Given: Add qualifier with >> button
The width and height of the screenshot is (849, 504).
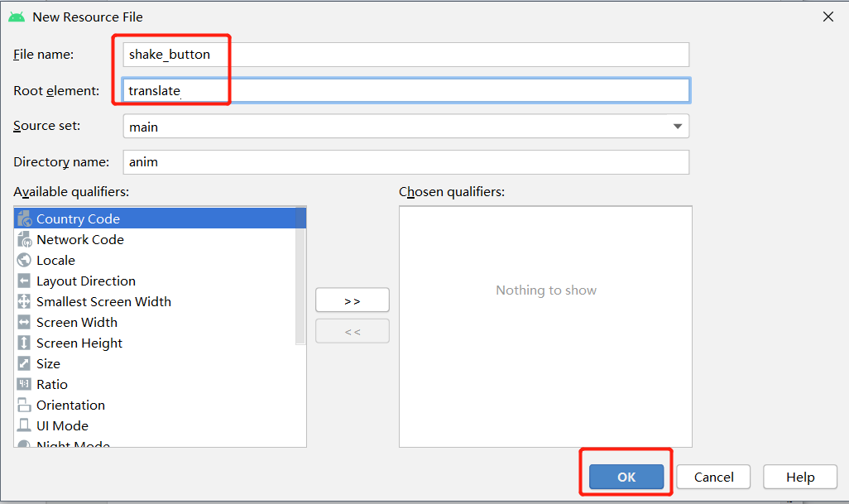Looking at the screenshot, I should click(x=353, y=300).
